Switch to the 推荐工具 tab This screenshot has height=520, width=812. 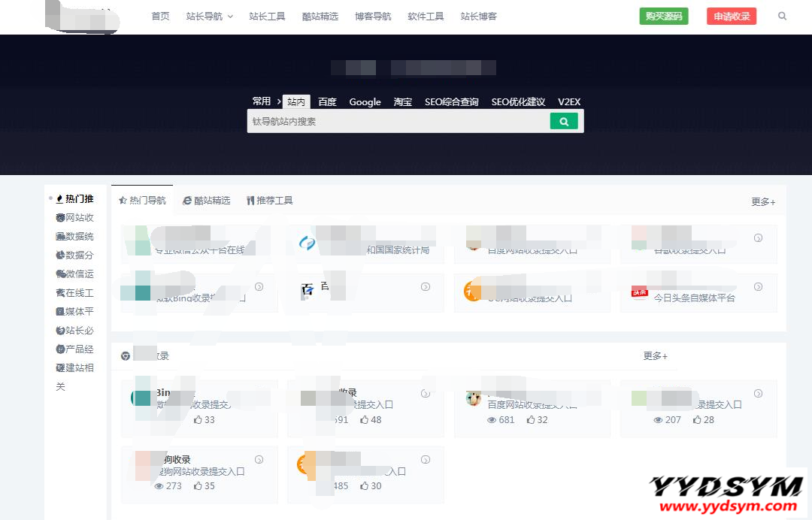click(269, 201)
